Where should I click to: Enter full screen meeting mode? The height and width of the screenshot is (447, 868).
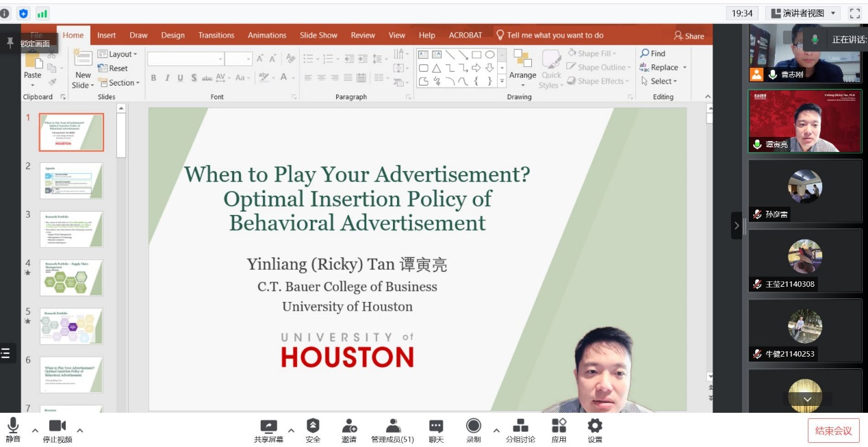click(x=854, y=13)
